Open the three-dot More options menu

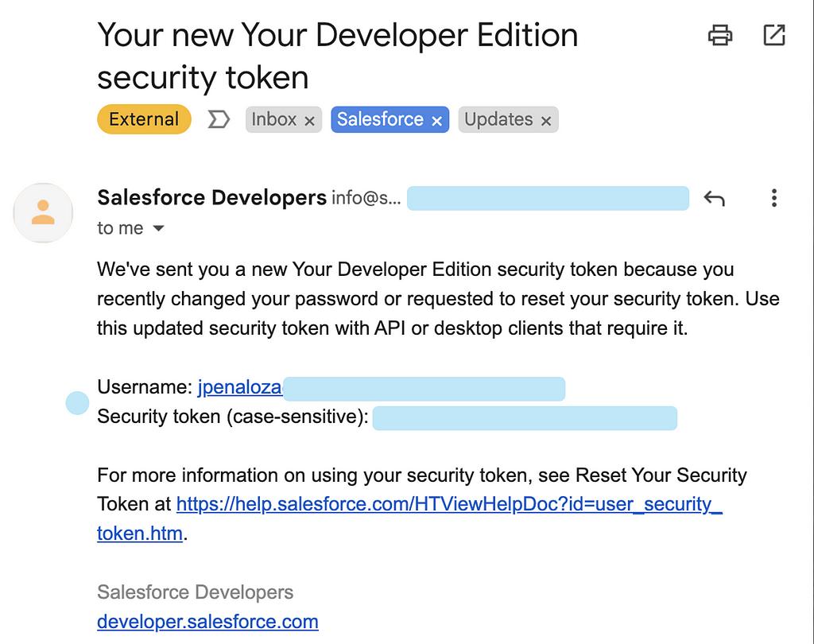tap(773, 199)
